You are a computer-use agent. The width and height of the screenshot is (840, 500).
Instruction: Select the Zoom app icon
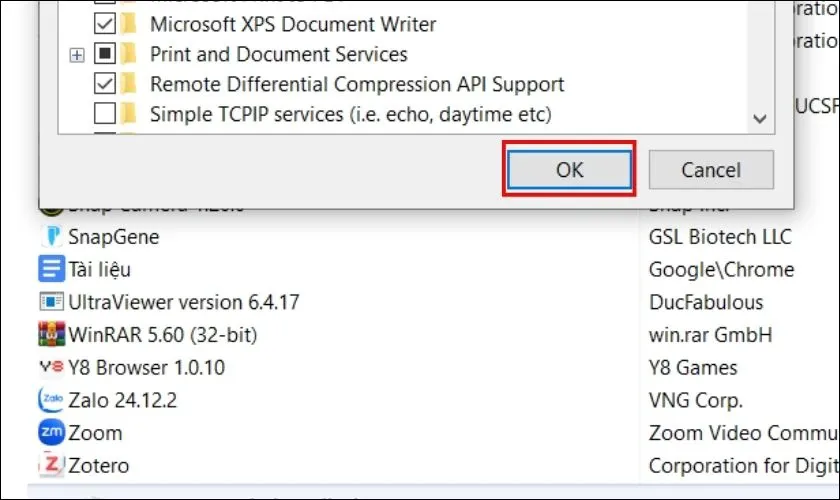(50, 433)
